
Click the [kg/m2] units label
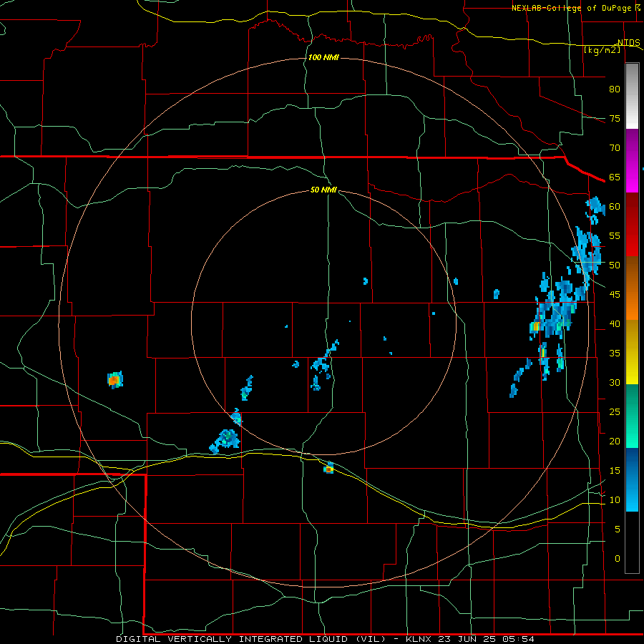(x=602, y=50)
